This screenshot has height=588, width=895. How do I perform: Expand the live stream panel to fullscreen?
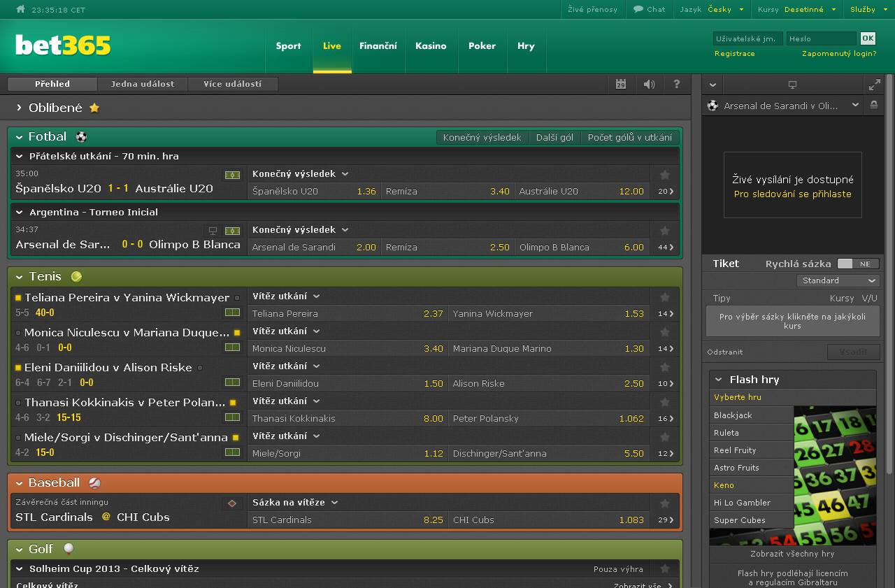click(874, 85)
